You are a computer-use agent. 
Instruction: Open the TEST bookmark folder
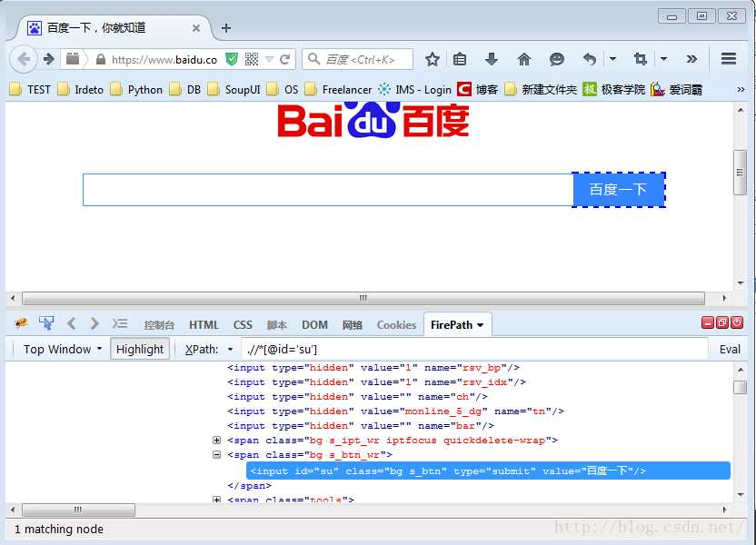pos(30,90)
